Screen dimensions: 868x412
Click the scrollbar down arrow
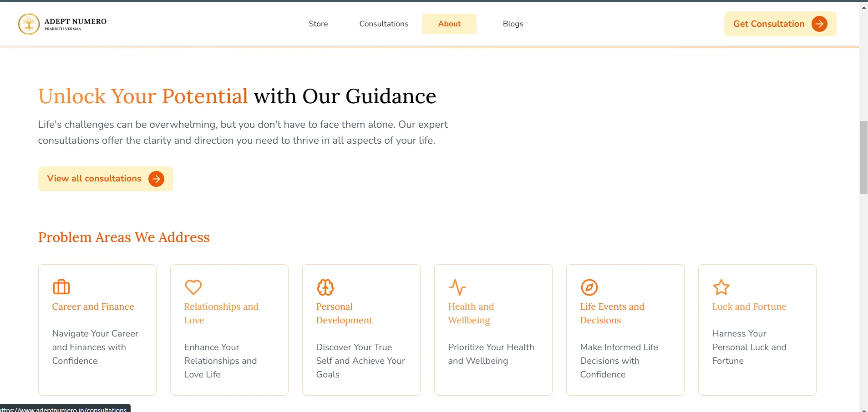click(863, 408)
